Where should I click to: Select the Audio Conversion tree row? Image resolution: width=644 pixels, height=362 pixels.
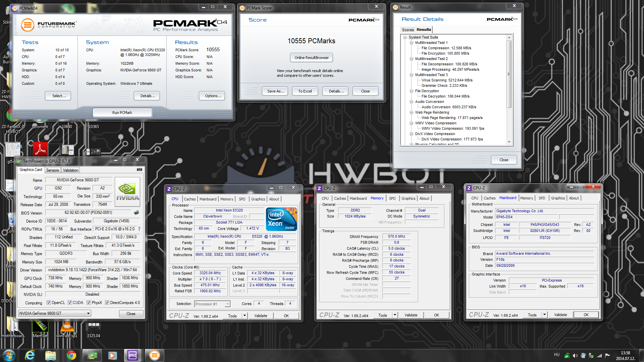(429, 102)
